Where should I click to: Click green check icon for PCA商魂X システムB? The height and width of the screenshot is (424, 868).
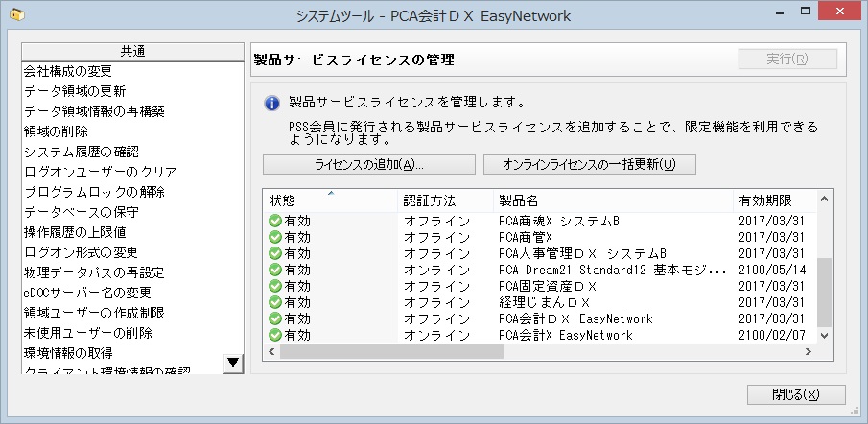point(275,221)
